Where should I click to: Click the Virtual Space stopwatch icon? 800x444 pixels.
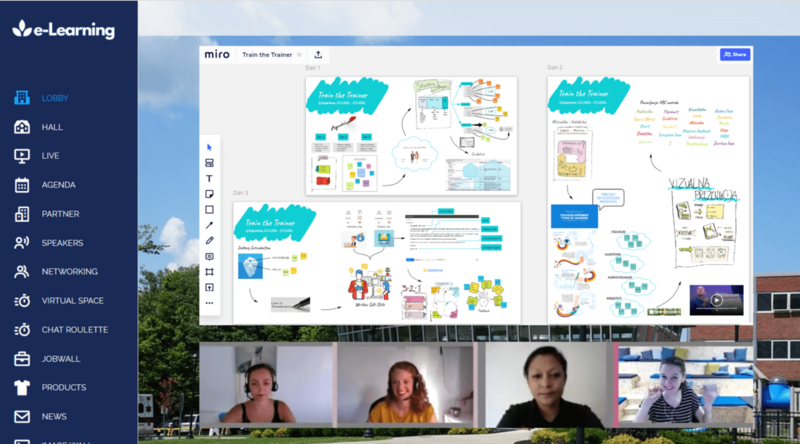(21, 301)
